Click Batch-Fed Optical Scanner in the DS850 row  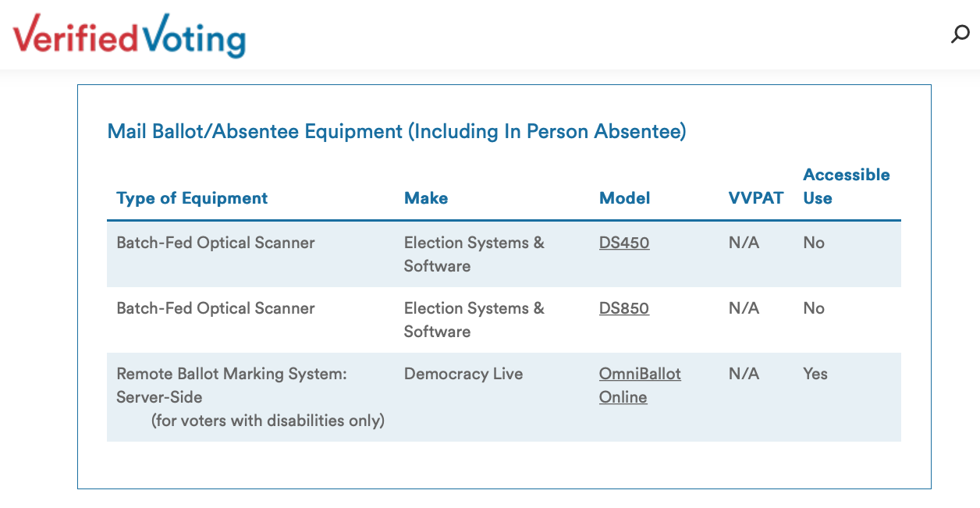(x=215, y=308)
